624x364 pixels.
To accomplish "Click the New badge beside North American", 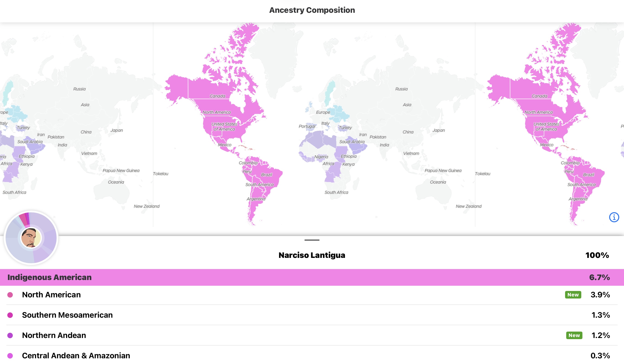I will pos(573,295).
